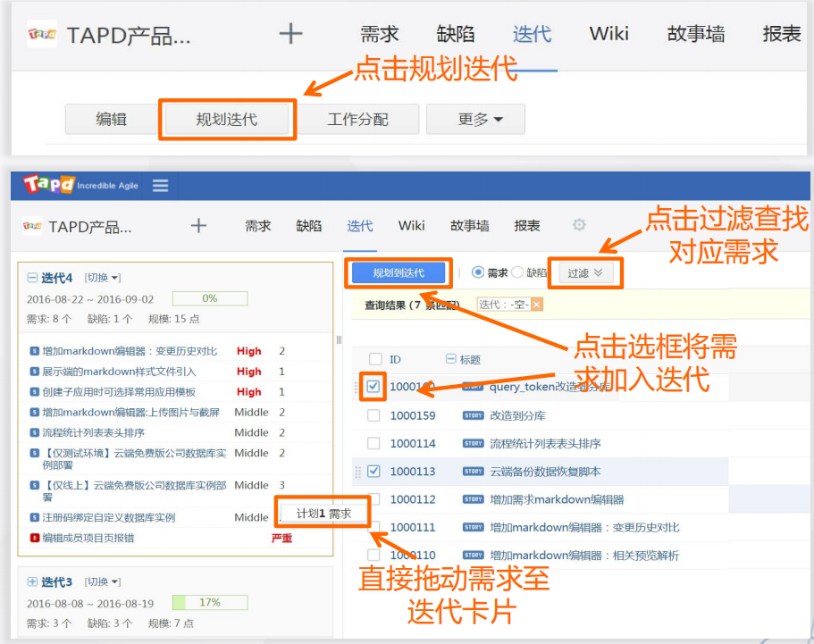This screenshot has width=814, height=644.
Task: Open item 编辑成员项目页报错
Action: (88, 538)
